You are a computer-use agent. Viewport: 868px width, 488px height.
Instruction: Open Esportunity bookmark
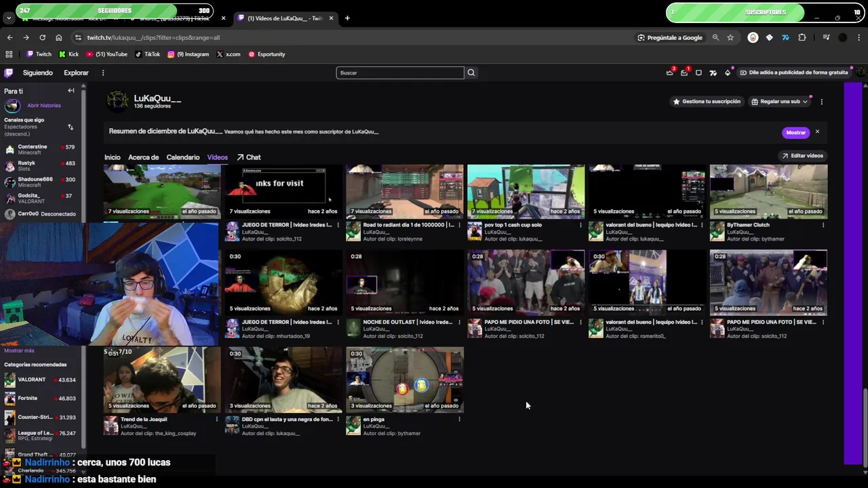(267, 54)
